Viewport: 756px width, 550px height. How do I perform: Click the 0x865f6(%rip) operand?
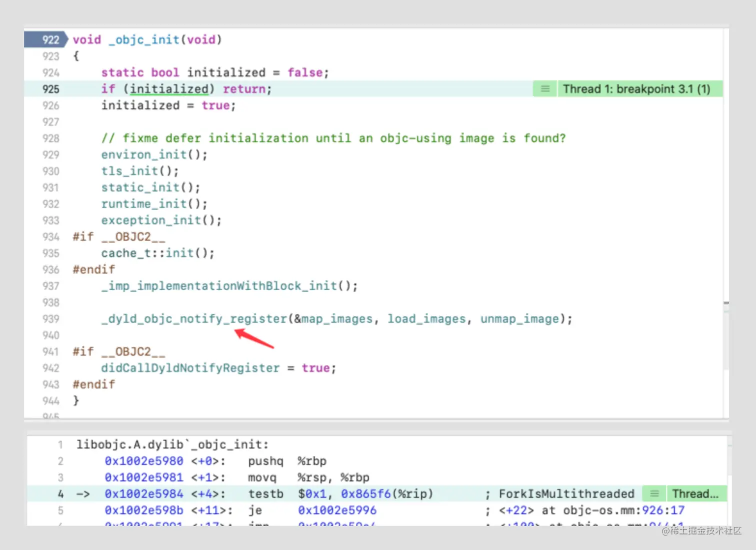[x=387, y=494]
